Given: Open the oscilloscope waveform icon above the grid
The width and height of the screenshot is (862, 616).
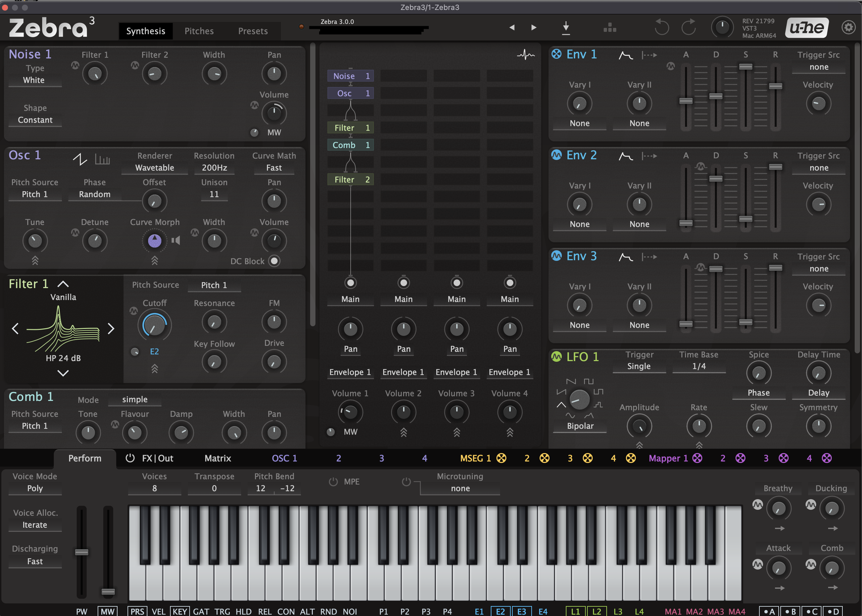Looking at the screenshot, I should [526, 55].
